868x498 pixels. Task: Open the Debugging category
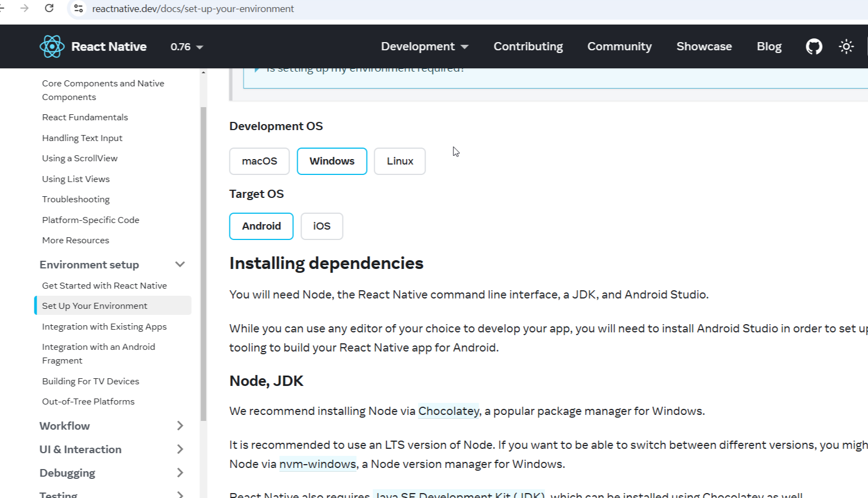[x=67, y=473]
